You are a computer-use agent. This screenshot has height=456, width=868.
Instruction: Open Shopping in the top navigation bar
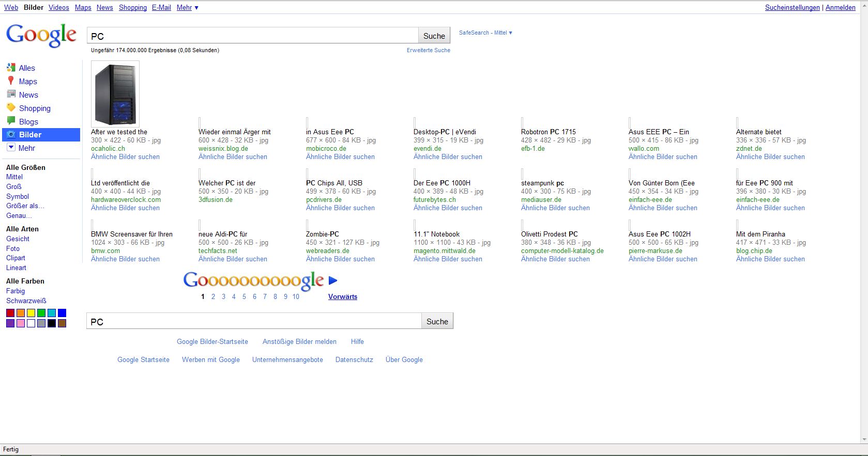coord(133,7)
